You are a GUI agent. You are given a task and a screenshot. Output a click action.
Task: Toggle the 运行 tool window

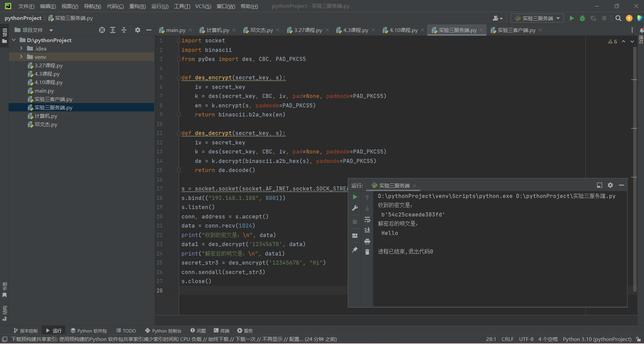tap(54, 331)
